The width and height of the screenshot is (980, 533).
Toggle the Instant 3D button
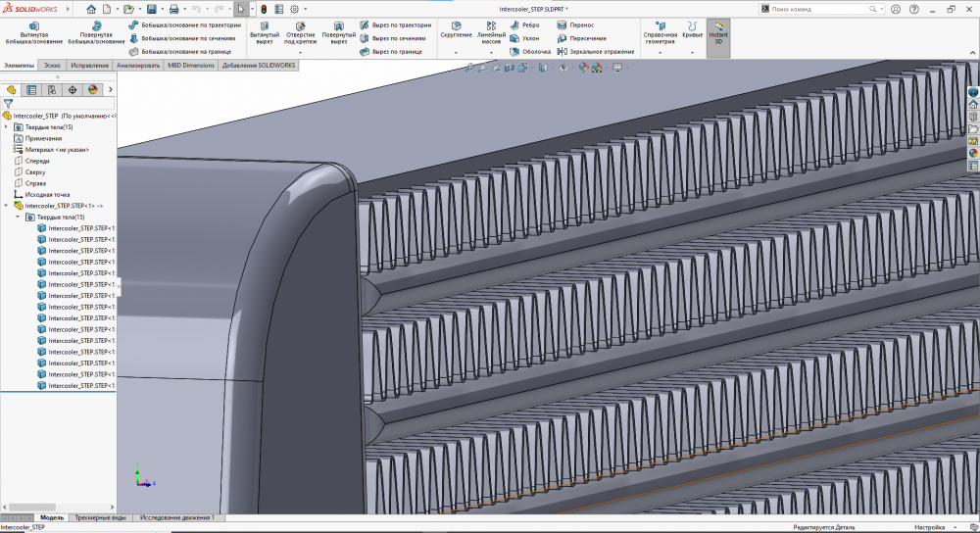click(x=717, y=32)
